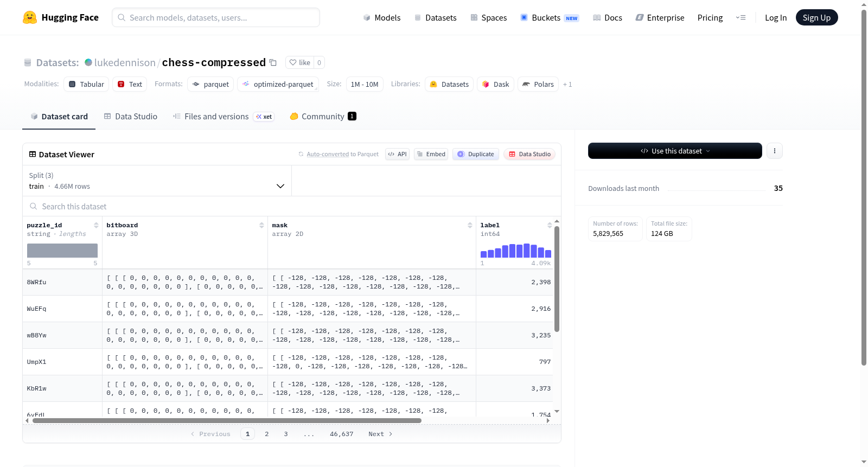868x467 pixels.
Task: Sort by the puzzle_id column arrows
Action: 96,225
